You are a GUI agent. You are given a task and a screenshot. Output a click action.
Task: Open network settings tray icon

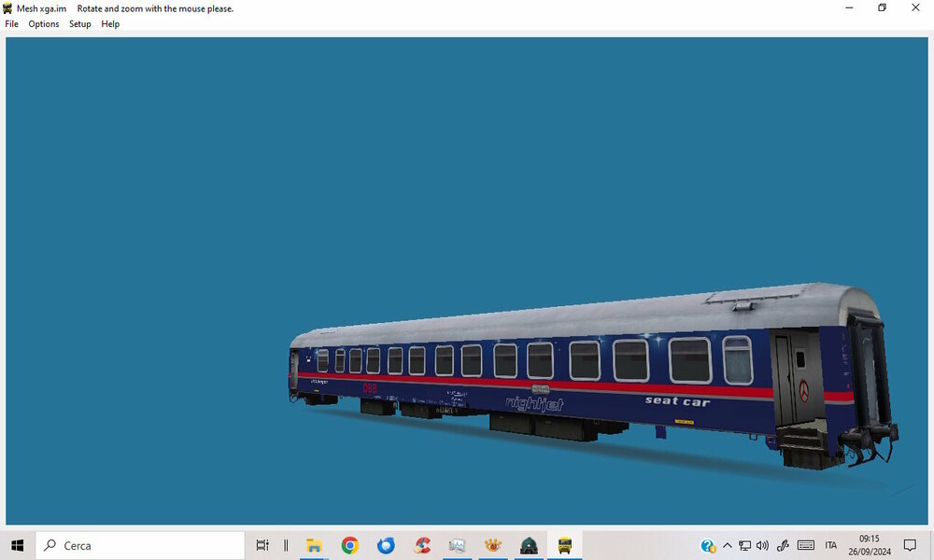[x=744, y=545]
